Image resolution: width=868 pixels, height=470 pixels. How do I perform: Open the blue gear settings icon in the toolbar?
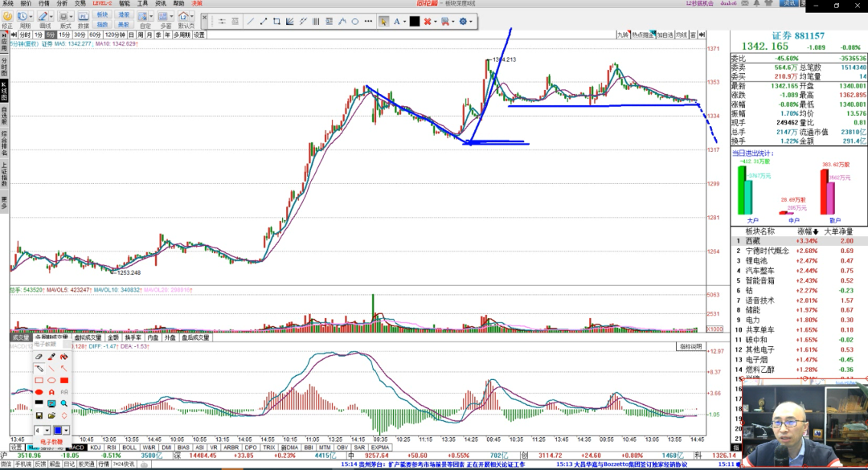point(464,22)
